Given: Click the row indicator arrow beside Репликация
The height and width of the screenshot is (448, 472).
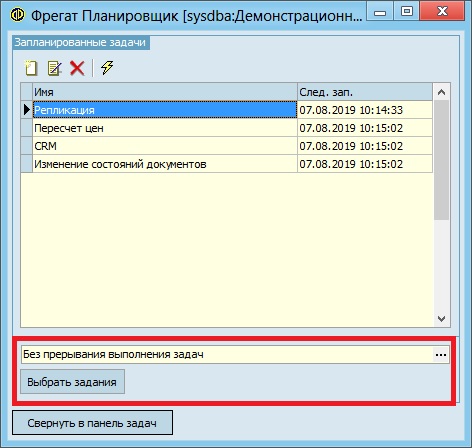Looking at the screenshot, I should [x=27, y=110].
